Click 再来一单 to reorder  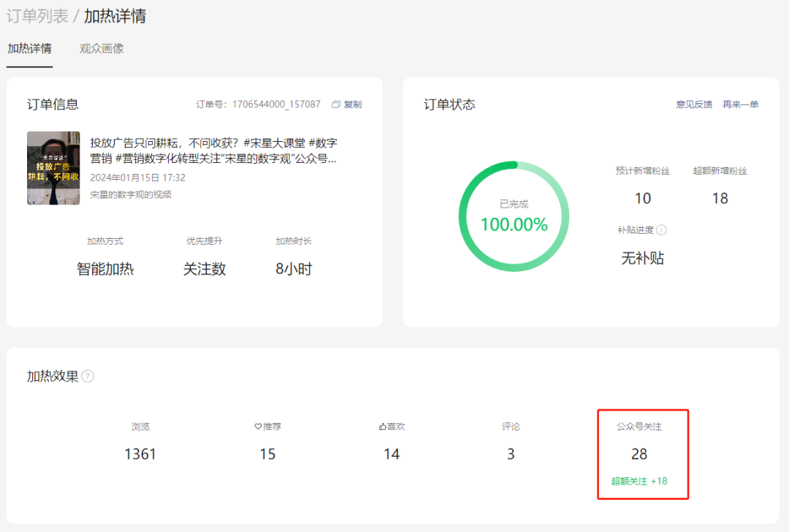(740, 104)
